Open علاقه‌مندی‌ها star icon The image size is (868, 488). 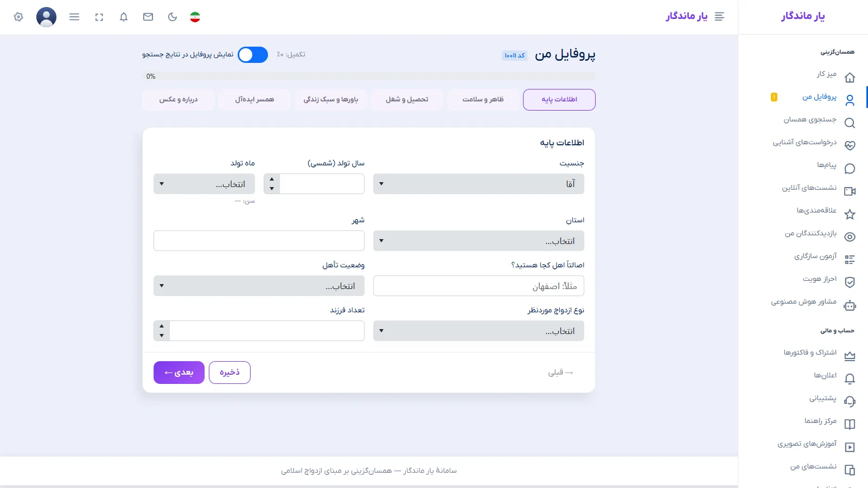(x=850, y=214)
